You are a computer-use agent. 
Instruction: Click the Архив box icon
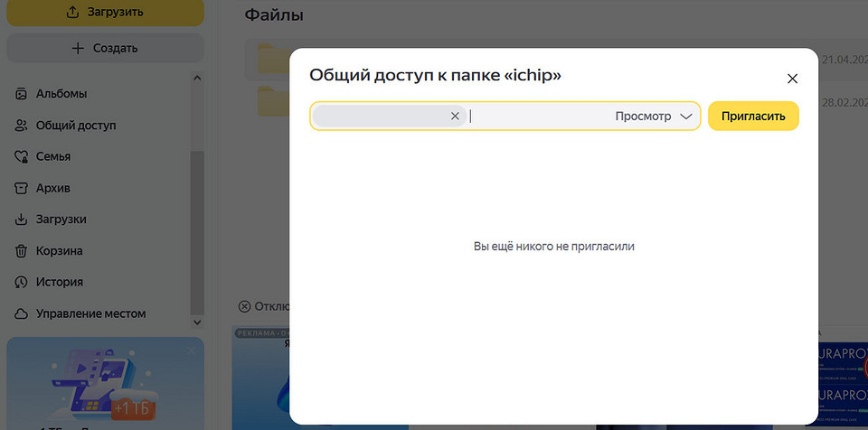(x=22, y=188)
